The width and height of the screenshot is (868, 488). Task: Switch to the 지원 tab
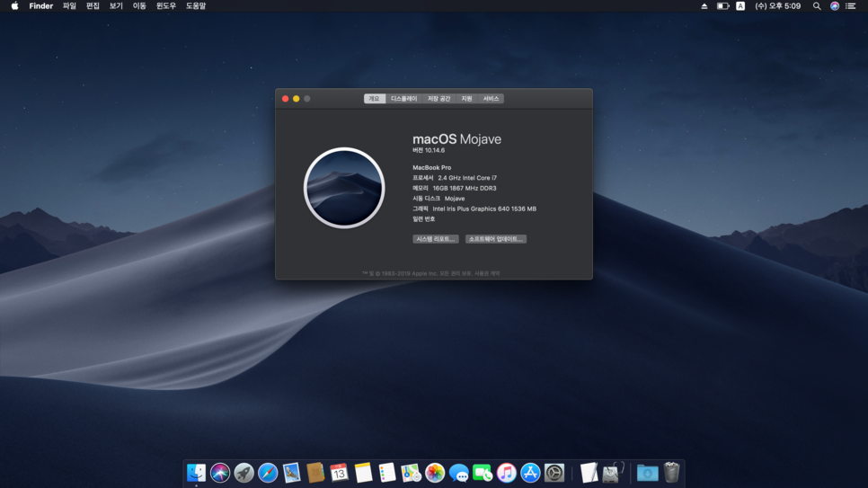coord(466,99)
